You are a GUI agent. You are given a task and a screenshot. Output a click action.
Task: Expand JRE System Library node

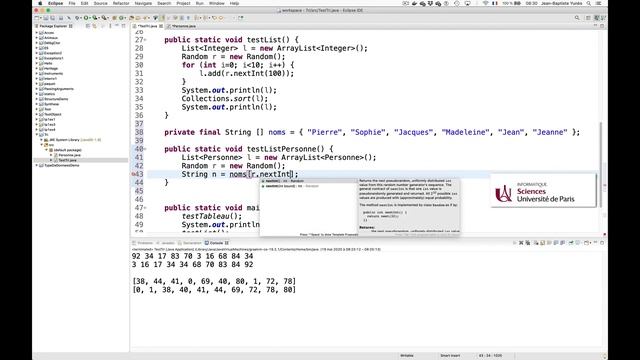point(41,140)
